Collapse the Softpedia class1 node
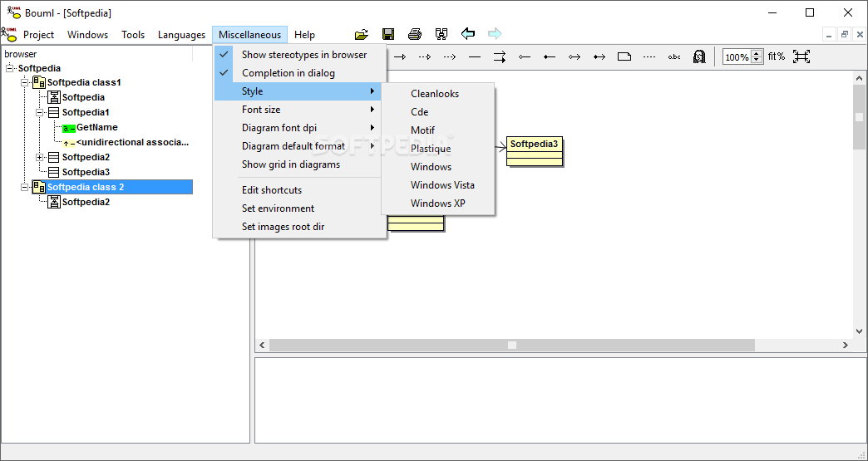Image resolution: width=868 pixels, height=461 pixels. click(x=24, y=82)
